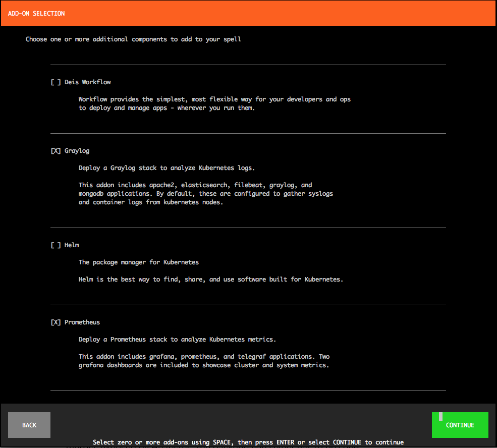Choose the Helm add-on label
Image resolution: width=497 pixels, height=448 pixels.
pyautogui.click(x=72, y=245)
